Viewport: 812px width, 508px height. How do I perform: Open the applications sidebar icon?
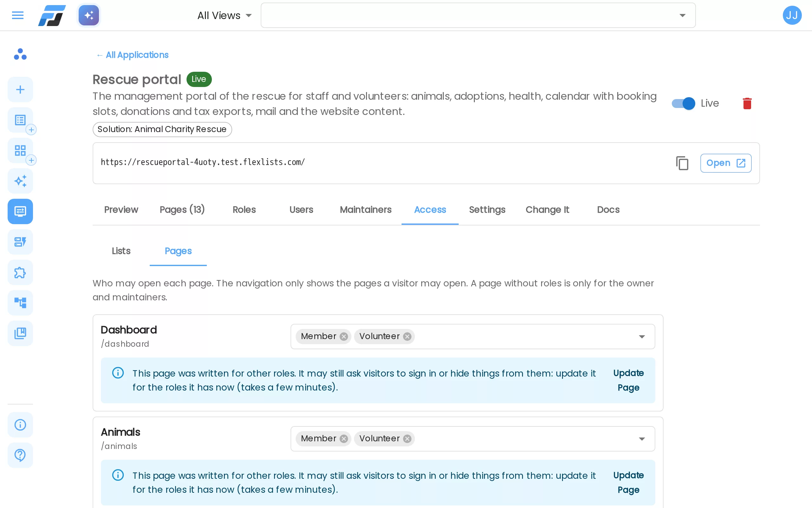(21, 211)
